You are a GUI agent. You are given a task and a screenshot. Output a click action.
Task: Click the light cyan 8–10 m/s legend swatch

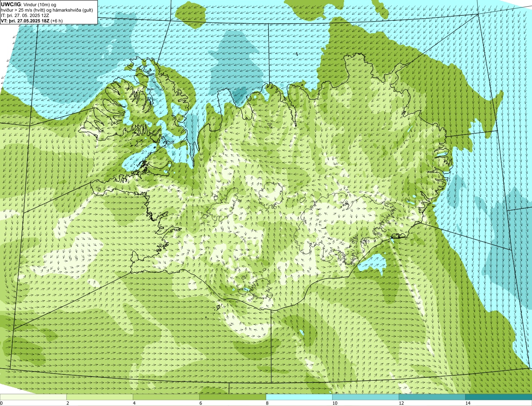pyautogui.click(x=299, y=397)
